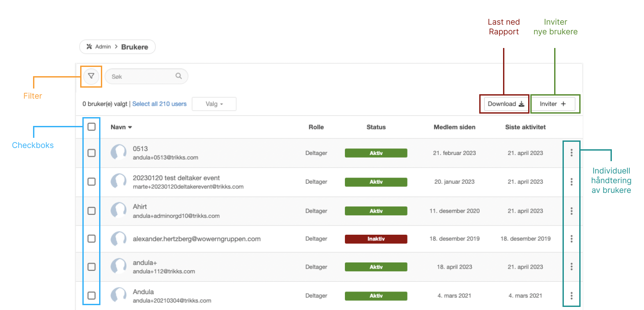The image size is (644, 310).
Task: Click the search magnifier icon
Action: (178, 76)
